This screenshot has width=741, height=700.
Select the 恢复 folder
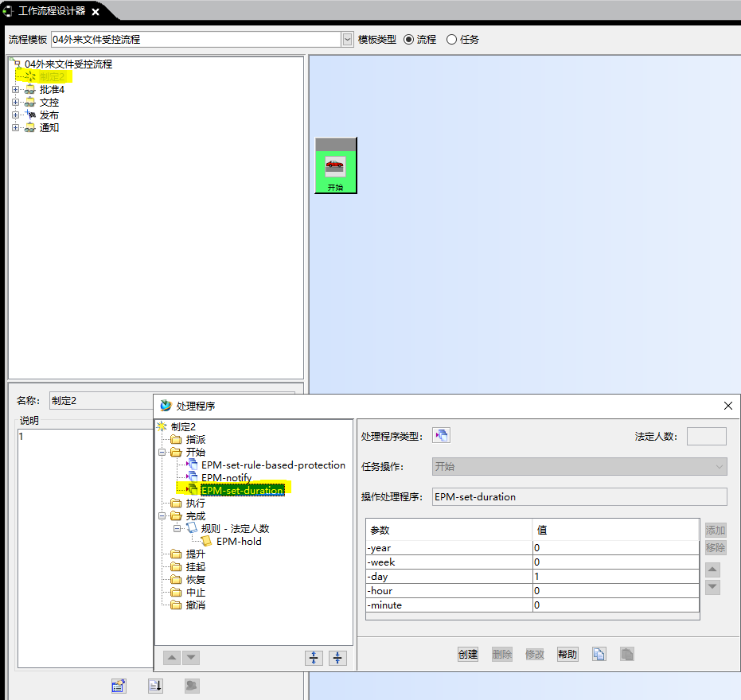pos(195,580)
